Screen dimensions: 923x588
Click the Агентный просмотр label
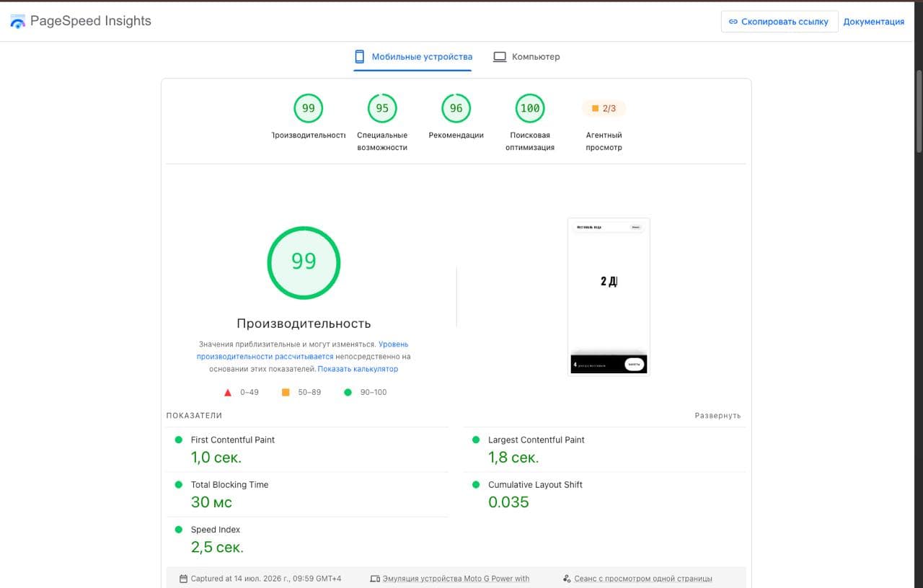pos(604,141)
